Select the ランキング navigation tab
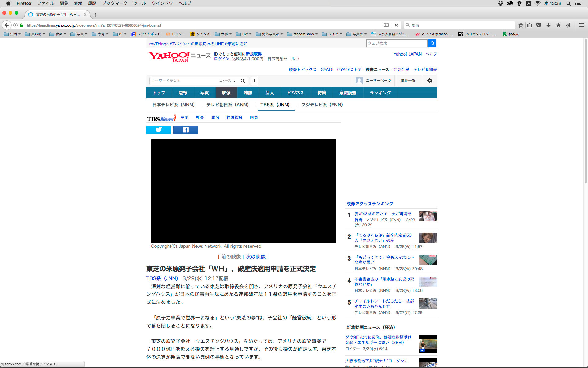 coord(380,93)
